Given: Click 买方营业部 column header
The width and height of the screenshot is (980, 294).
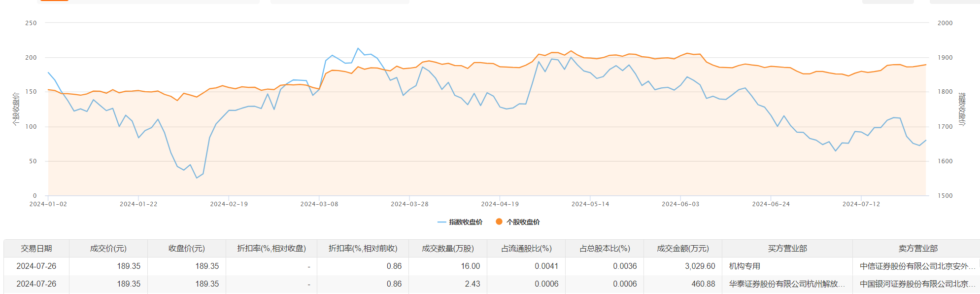Looking at the screenshot, I should point(787,249).
